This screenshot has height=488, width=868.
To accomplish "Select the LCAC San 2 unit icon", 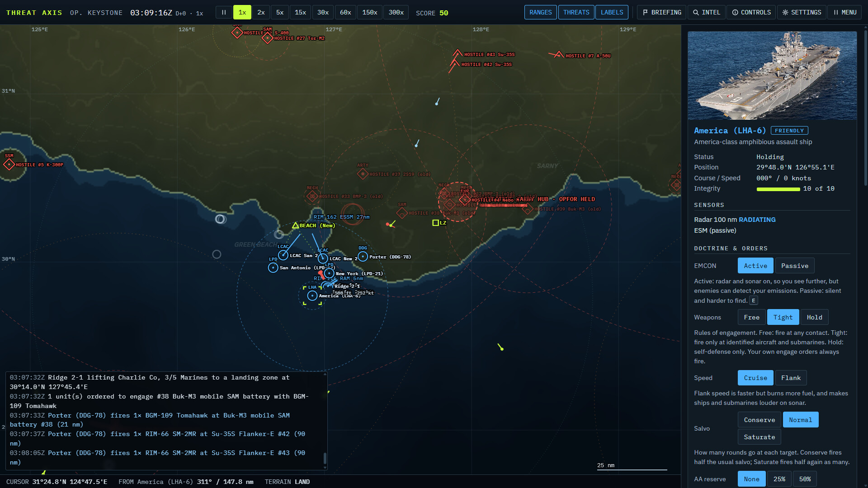I will [x=283, y=255].
